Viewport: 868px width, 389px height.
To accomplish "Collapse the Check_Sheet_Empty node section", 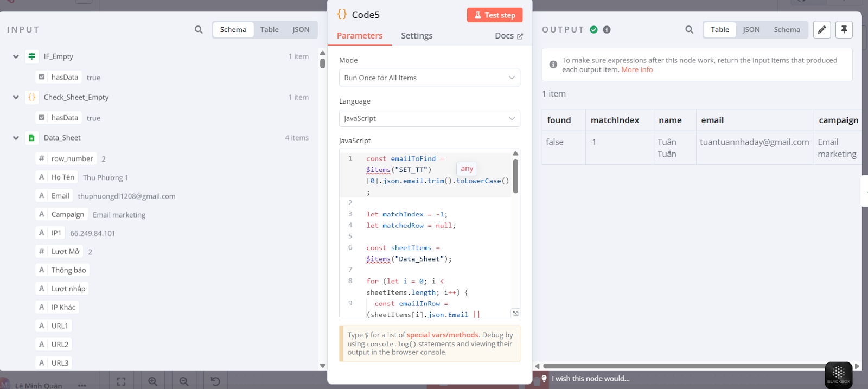I will tap(16, 97).
